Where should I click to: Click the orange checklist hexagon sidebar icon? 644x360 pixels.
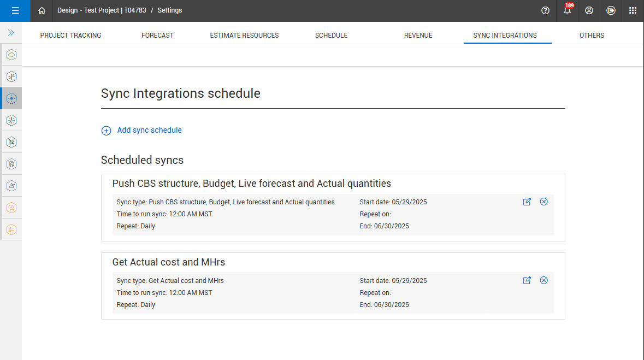[x=11, y=229]
